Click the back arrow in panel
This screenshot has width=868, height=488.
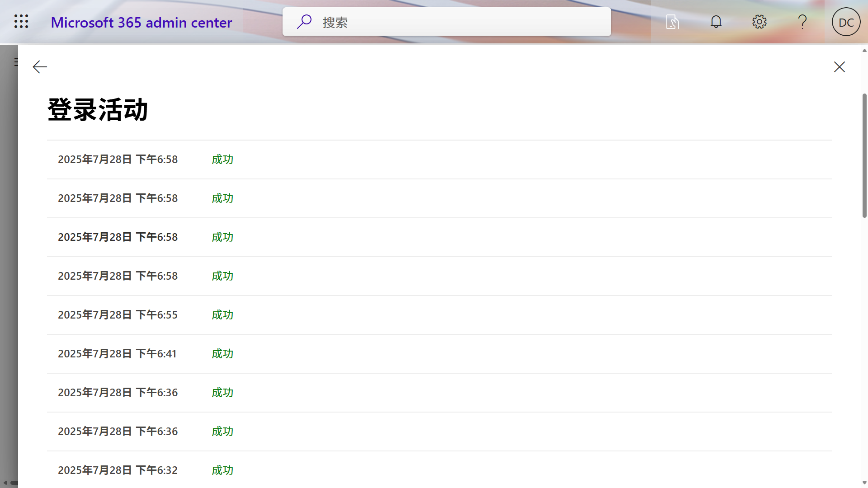point(40,67)
